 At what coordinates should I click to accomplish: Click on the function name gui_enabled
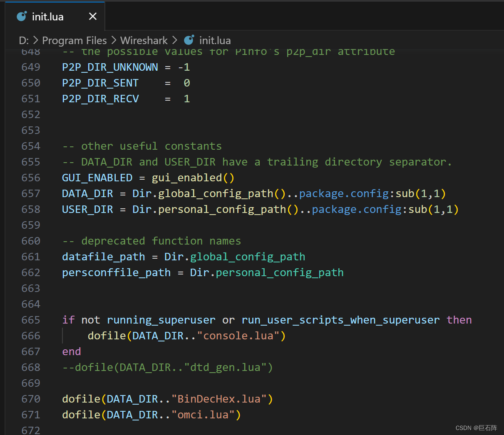187,178
